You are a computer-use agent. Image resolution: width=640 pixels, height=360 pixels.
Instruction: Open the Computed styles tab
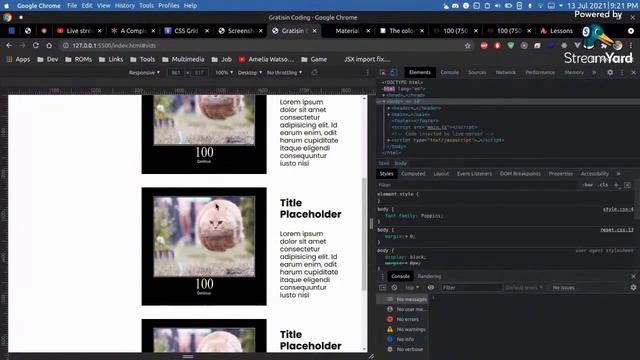(413, 173)
